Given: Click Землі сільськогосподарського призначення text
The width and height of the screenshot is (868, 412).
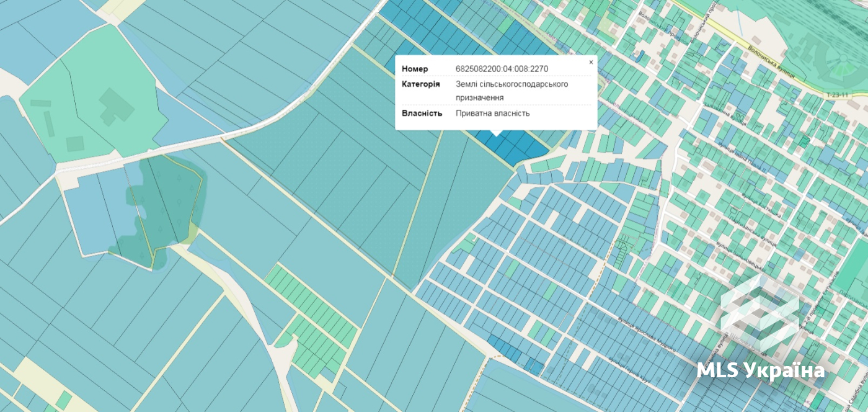Looking at the screenshot, I should [x=511, y=91].
